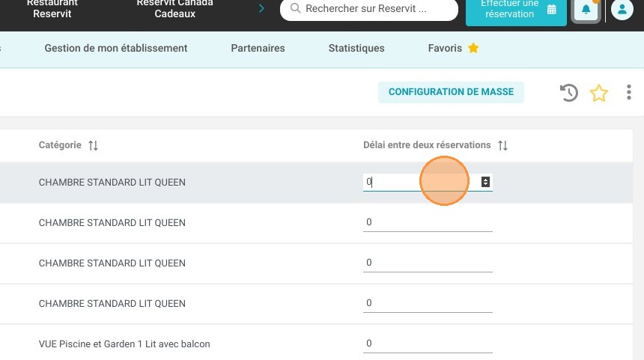Image resolution: width=644 pixels, height=360 pixels.
Task: Show more establishments with chevron arrow
Action: click(261, 8)
